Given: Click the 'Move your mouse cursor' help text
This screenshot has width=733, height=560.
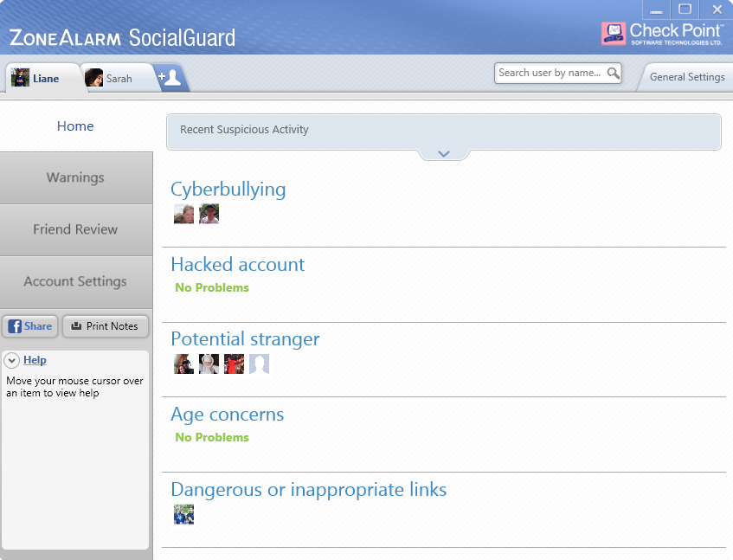Looking at the screenshot, I should pos(74,387).
